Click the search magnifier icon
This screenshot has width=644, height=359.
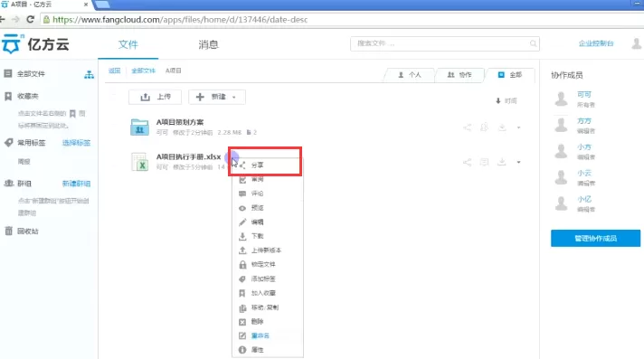[533, 43]
